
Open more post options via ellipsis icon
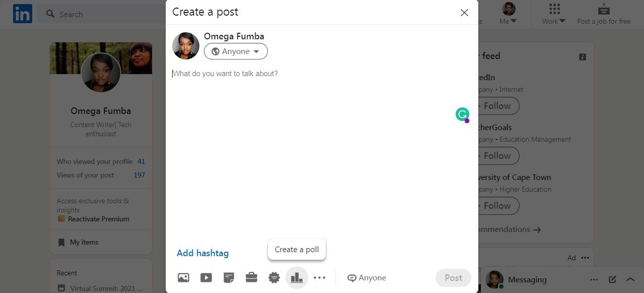pos(319,277)
